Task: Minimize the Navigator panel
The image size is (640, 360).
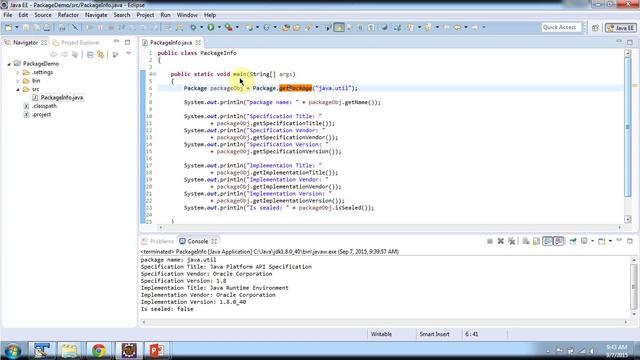Action: (x=116, y=42)
